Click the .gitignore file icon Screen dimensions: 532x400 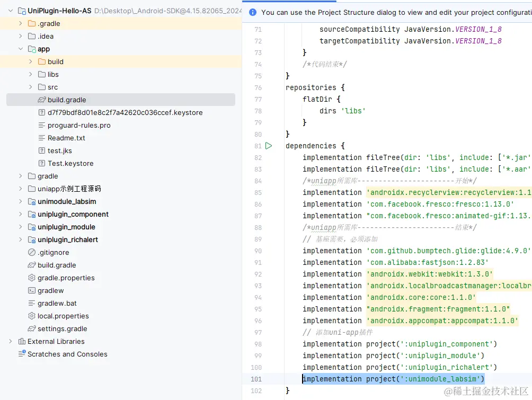(x=32, y=252)
